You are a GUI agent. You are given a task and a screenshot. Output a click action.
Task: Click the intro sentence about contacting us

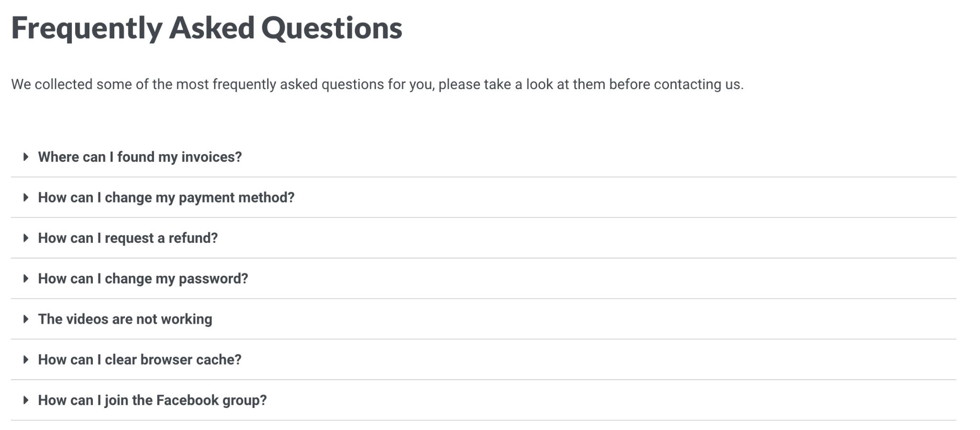377,84
